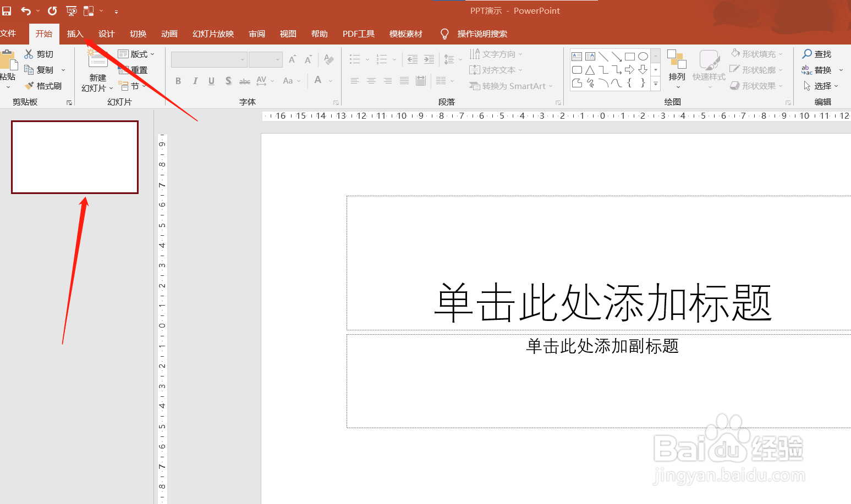Click Replace (替换) in the editing group
The width and height of the screenshot is (851, 504).
[822, 69]
